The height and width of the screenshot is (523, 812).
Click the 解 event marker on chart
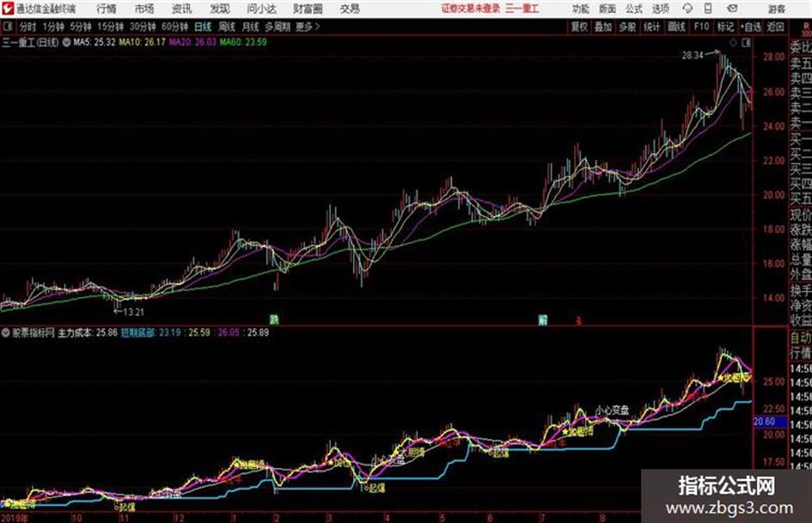coord(543,319)
